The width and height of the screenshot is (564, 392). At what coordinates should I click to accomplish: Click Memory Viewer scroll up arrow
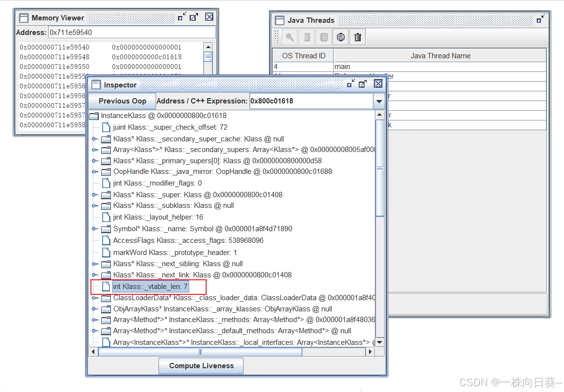(x=208, y=47)
